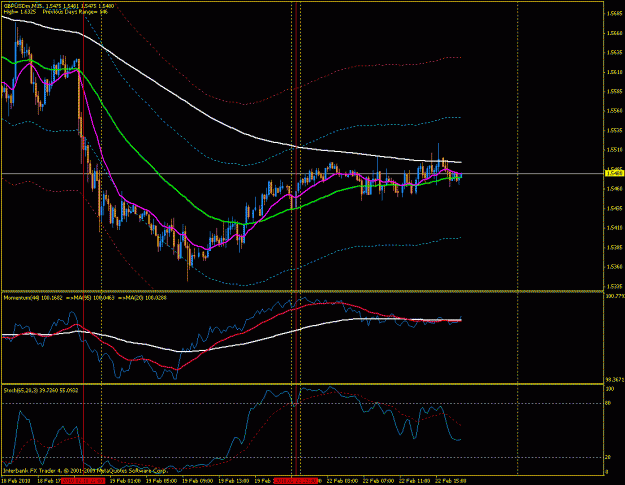Click the '19 Feb 05:00' time axis label

[161, 481]
